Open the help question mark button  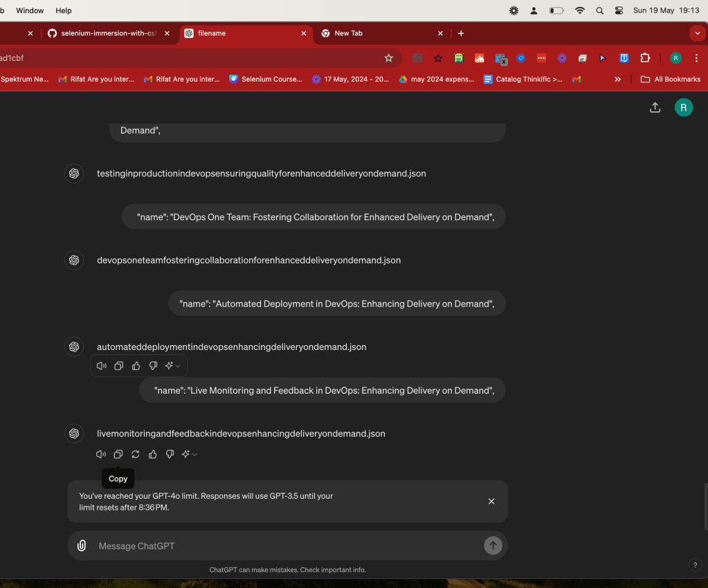[x=695, y=564]
